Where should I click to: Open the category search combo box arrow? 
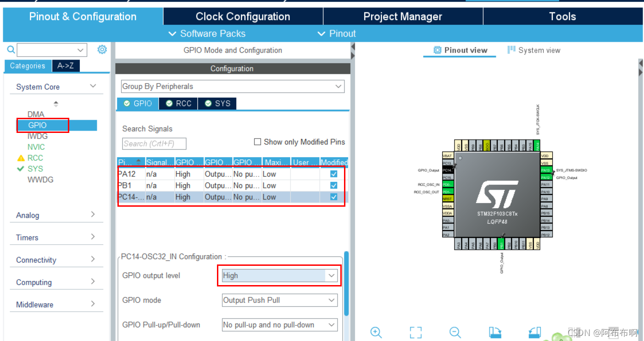81,50
